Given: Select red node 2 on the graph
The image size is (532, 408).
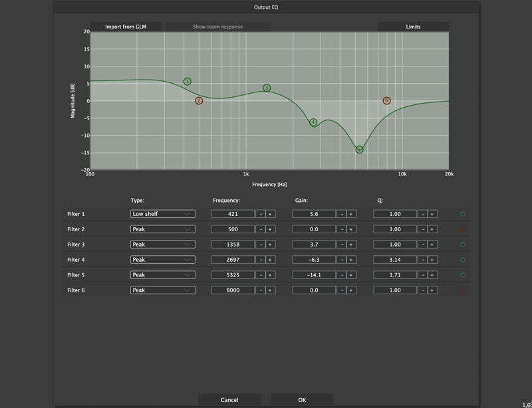Looking at the screenshot, I should point(199,101).
